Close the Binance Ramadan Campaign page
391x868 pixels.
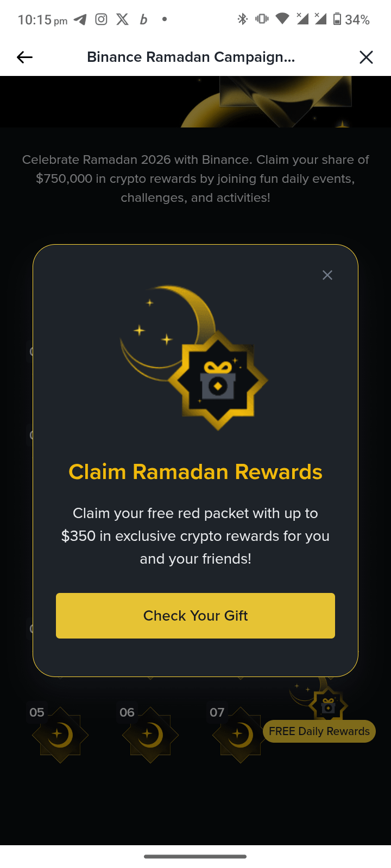pos(366,57)
